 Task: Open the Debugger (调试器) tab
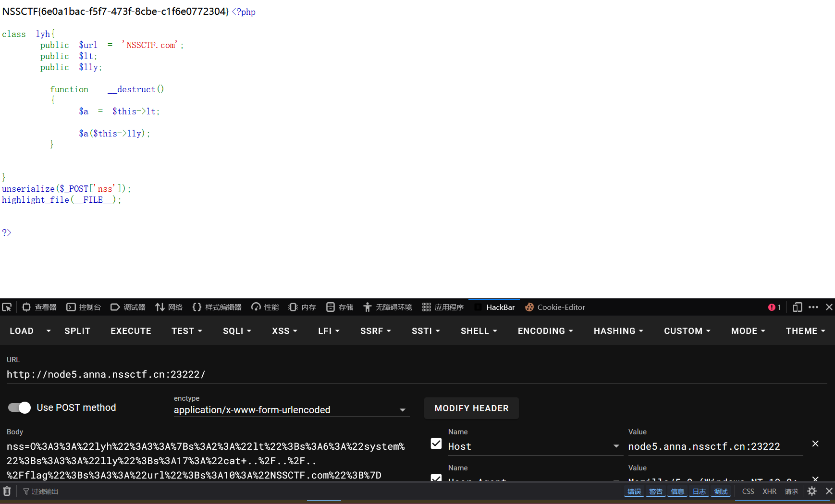[128, 307]
